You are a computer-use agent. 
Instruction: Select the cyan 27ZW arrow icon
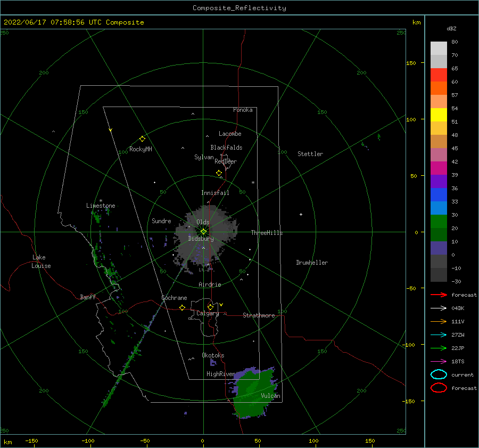(x=439, y=335)
